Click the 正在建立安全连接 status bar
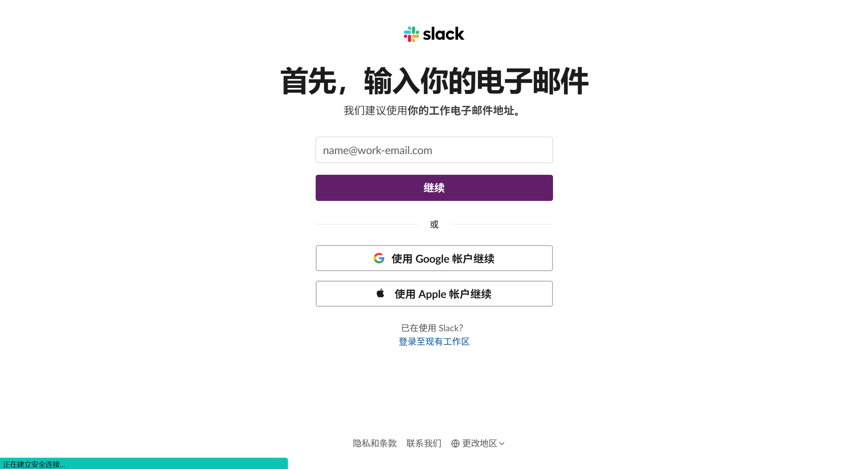The height and width of the screenshot is (469, 868). pyautogui.click(x=144, y=464)
